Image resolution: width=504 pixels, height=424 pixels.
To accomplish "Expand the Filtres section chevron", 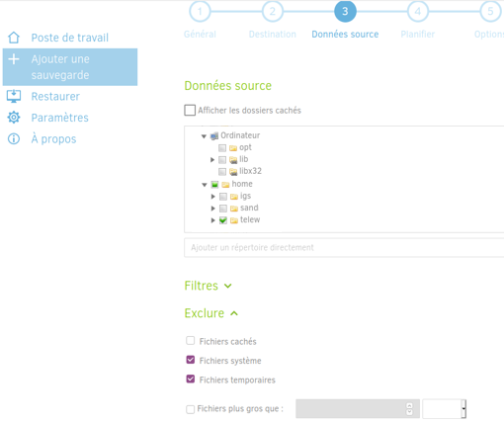I will 228,286.
